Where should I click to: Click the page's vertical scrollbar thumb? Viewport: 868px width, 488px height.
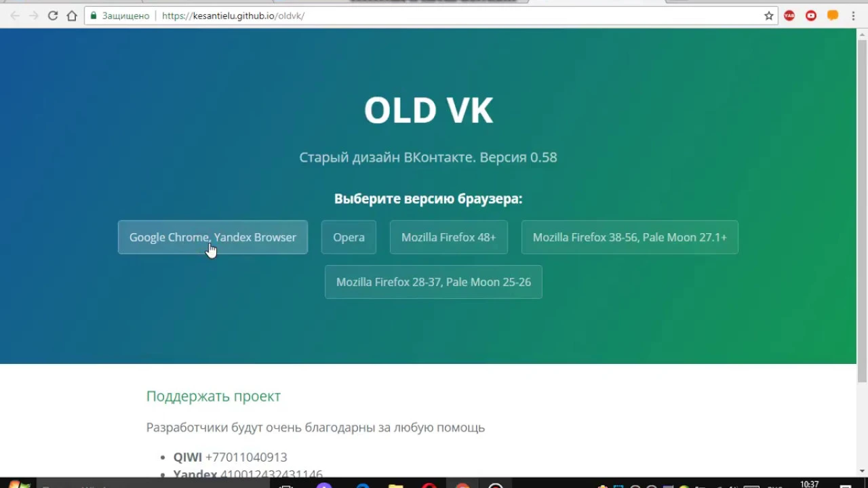[862, 210]
